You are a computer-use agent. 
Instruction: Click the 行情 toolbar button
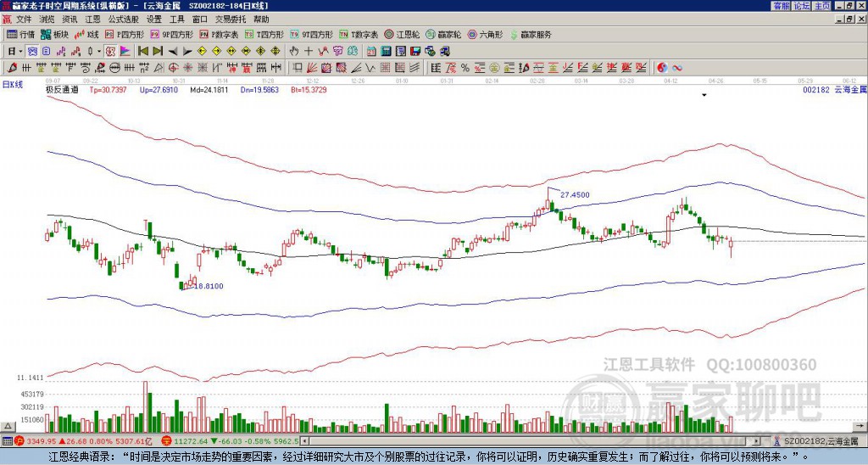21,34
